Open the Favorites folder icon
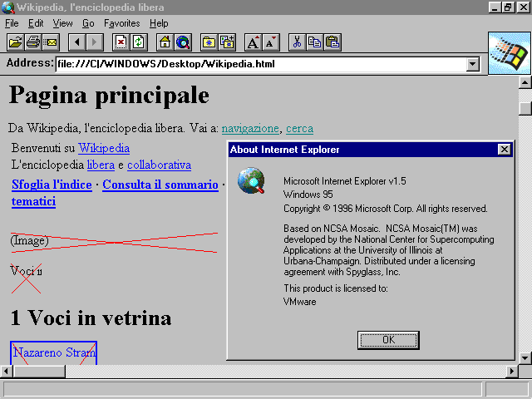Viewport: 532px width, 399px height. pyautogui.click(x=209, y=42)
